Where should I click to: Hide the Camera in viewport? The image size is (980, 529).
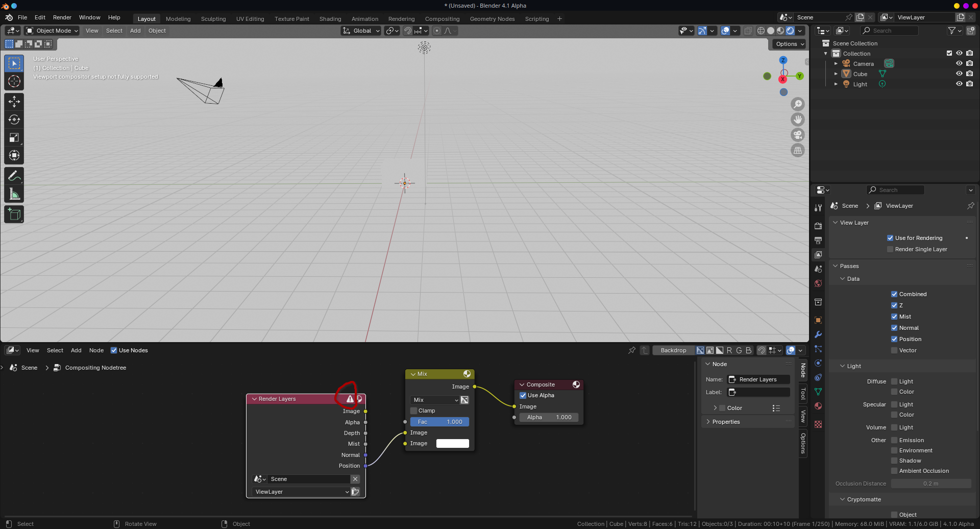[x=959, y=63]
